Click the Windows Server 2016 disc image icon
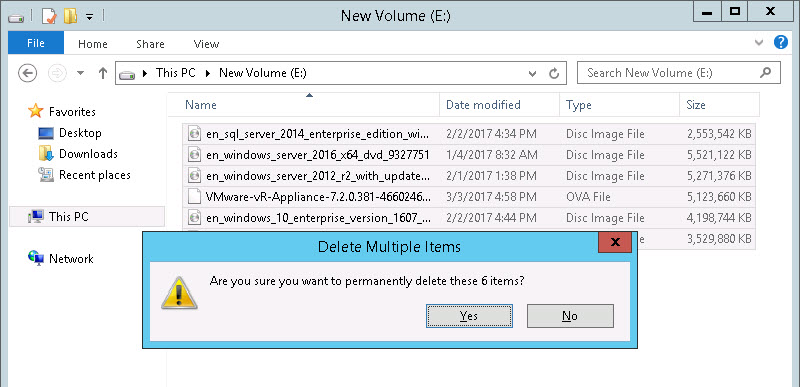The height and width of the screenshot is (387, 800). (x=194, y=155)
